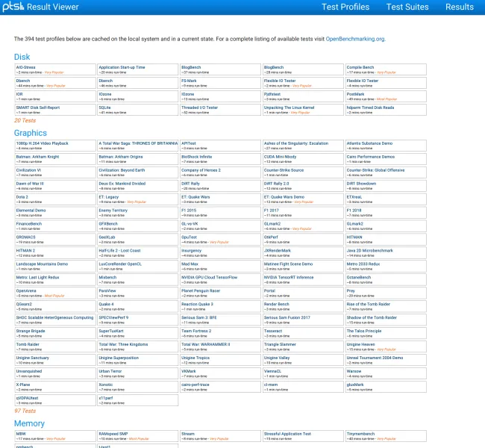Go to the Results menu item
This screenshot has width=485, height=448.
(460, 7)
